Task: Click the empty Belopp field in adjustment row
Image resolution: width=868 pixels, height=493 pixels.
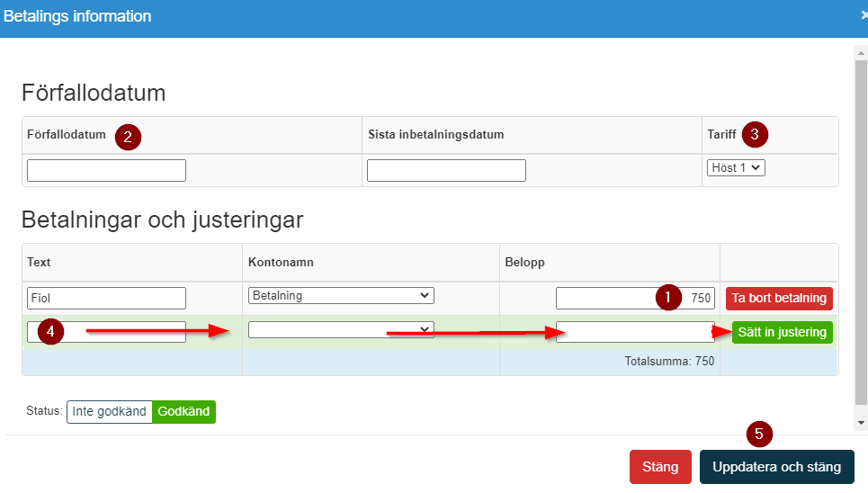Action: click(x=635, y=332)
